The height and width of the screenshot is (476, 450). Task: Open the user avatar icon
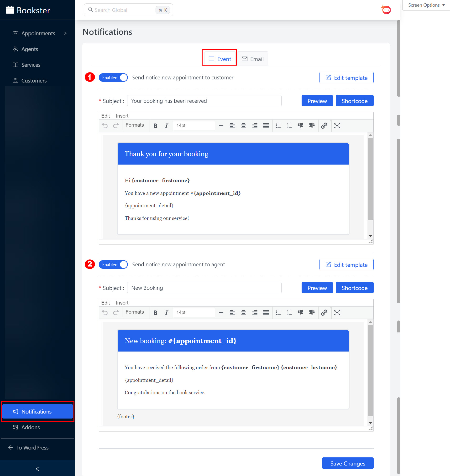tap(386, 10)
